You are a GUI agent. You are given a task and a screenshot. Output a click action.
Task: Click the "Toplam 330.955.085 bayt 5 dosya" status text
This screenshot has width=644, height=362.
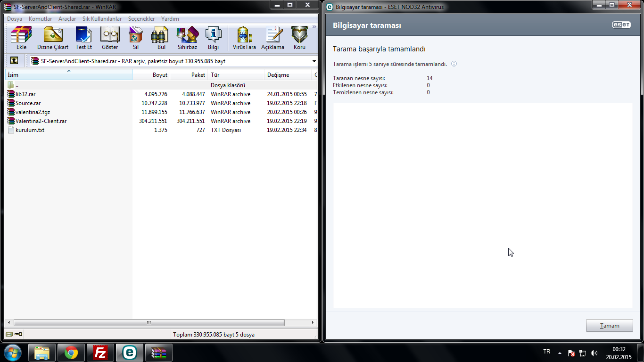(214, 335)
